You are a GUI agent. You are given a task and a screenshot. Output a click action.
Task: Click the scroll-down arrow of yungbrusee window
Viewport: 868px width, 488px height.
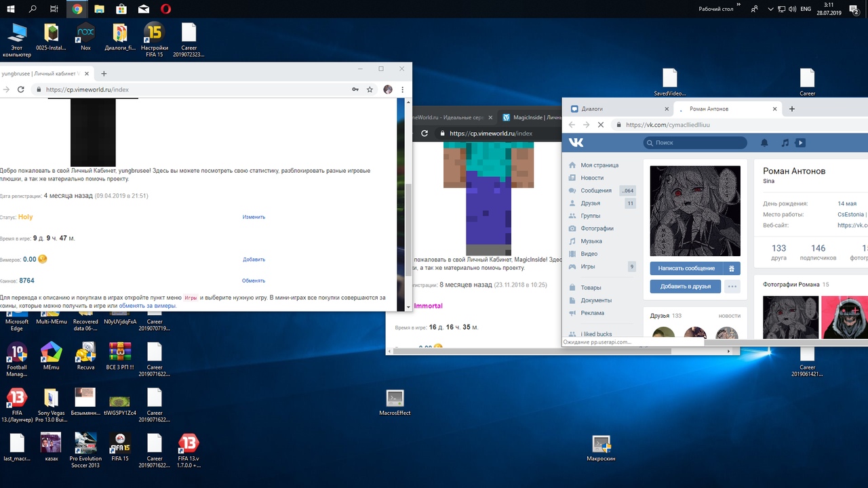point(408,306)
